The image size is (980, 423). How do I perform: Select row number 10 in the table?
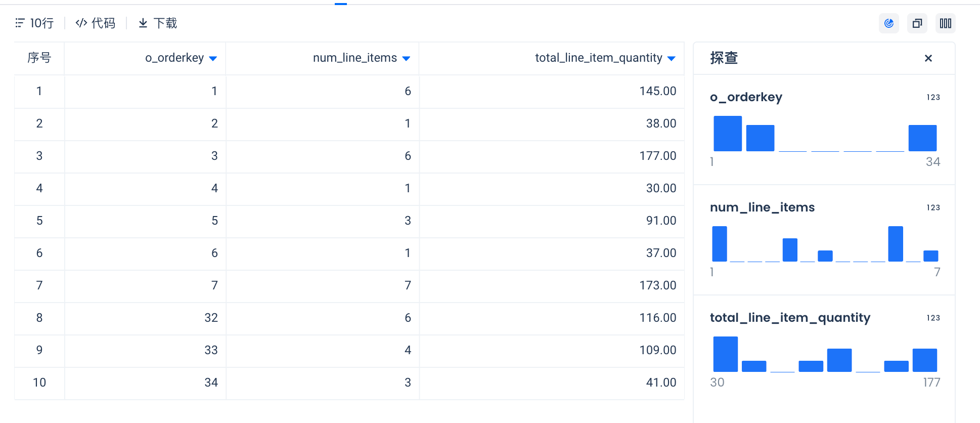39,383
